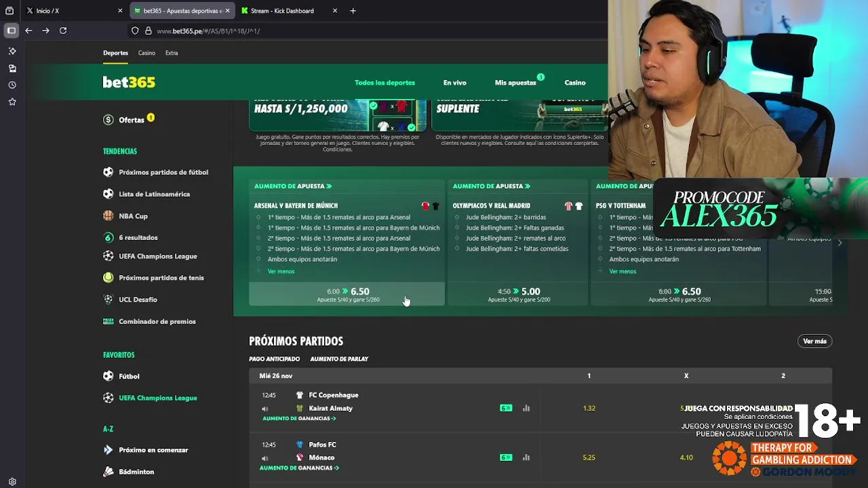Open Todos los deportes navigation

384,83
